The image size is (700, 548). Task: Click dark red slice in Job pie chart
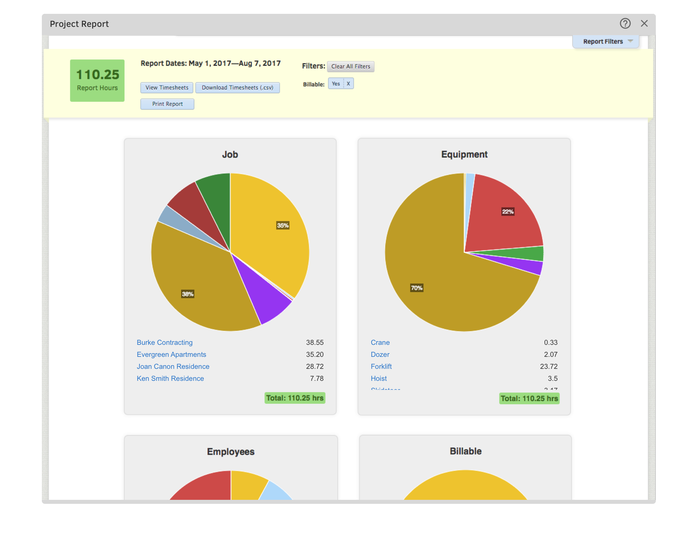(194, 210)
